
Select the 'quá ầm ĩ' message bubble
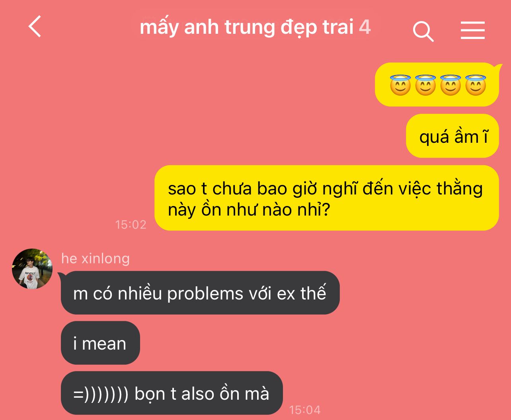[x=452, y=136]
